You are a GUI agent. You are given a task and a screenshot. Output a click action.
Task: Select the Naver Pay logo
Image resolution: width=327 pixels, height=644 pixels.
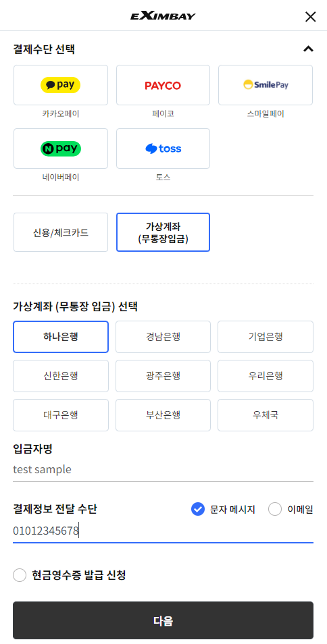click(61, 149)
